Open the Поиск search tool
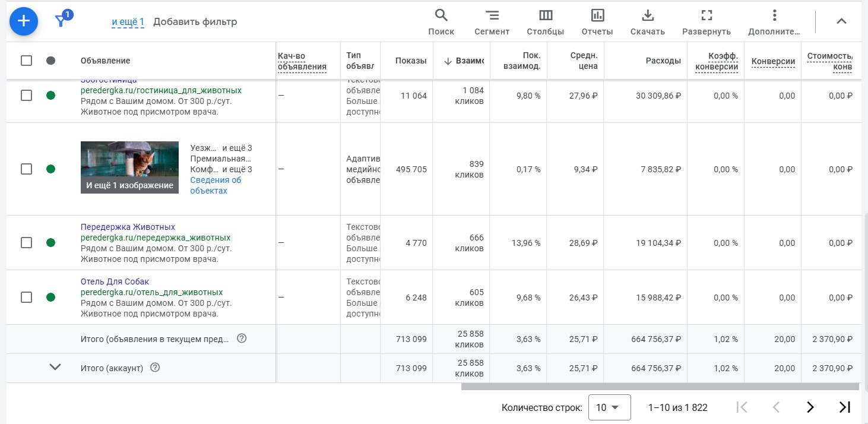 [x=441, y=22]
